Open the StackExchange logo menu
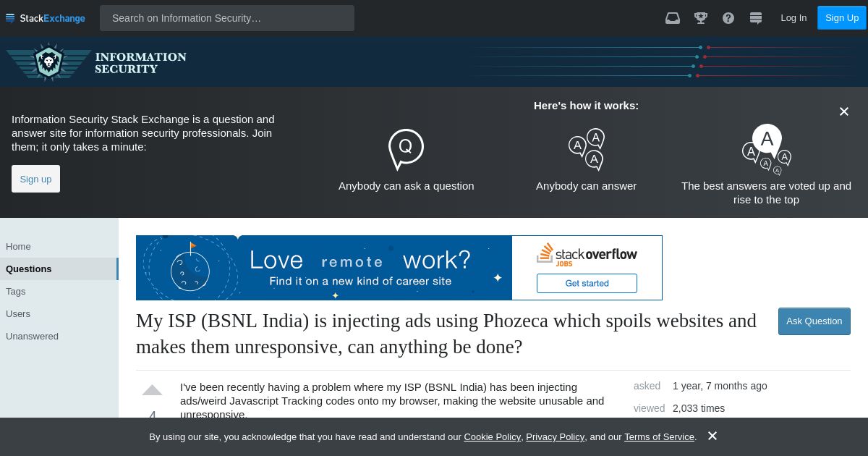Image resolution: width=868 pixels, height=456 pixels. (46, 18)
